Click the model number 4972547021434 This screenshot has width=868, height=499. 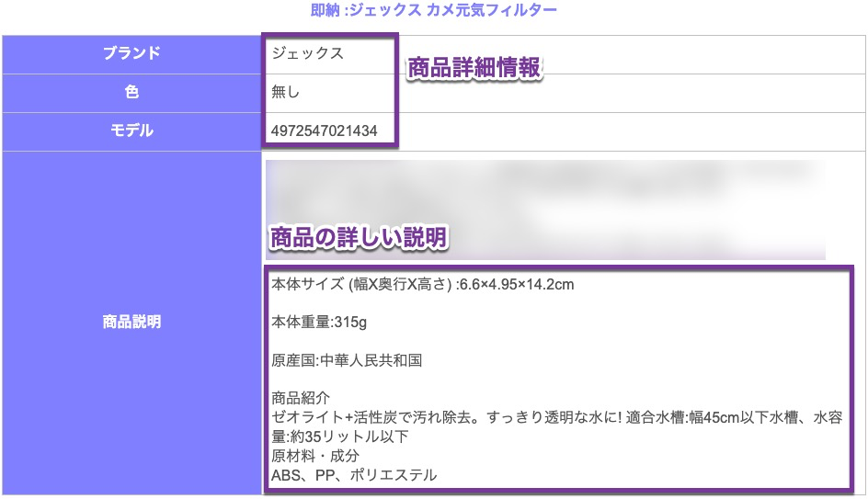tap(325, 131)
